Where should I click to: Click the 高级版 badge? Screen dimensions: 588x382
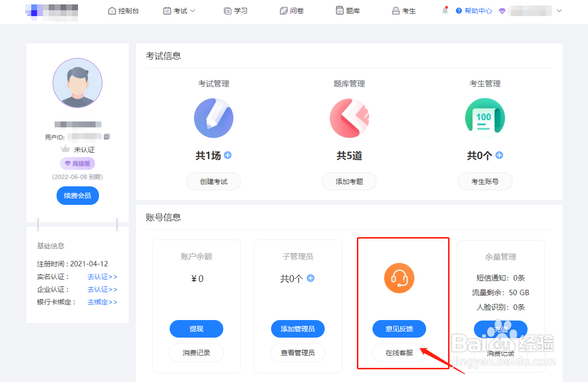click(78, 163)
